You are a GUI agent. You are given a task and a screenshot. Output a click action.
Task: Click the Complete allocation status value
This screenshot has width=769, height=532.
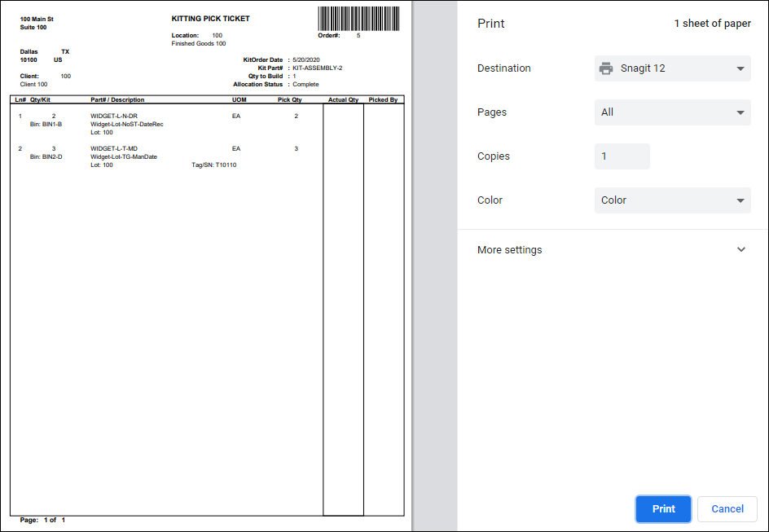(305, 84)
